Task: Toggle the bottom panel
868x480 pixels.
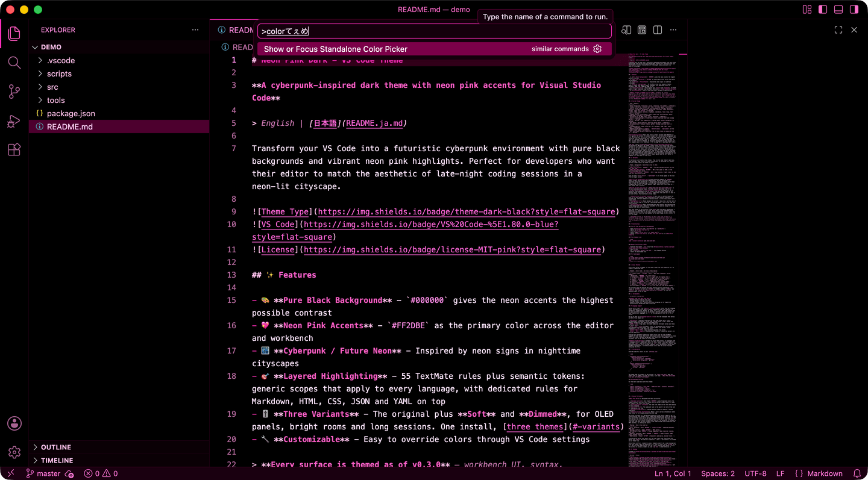Action: (x=838, y=10)
